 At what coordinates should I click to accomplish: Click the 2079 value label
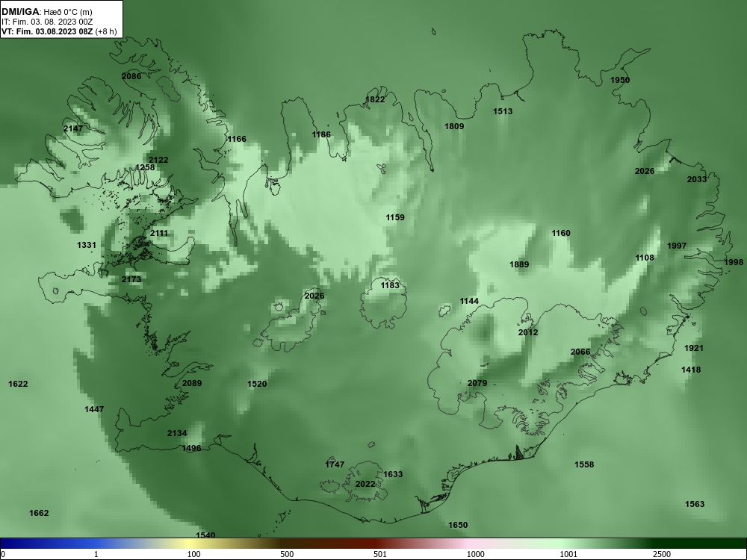(x=477, y=383)
